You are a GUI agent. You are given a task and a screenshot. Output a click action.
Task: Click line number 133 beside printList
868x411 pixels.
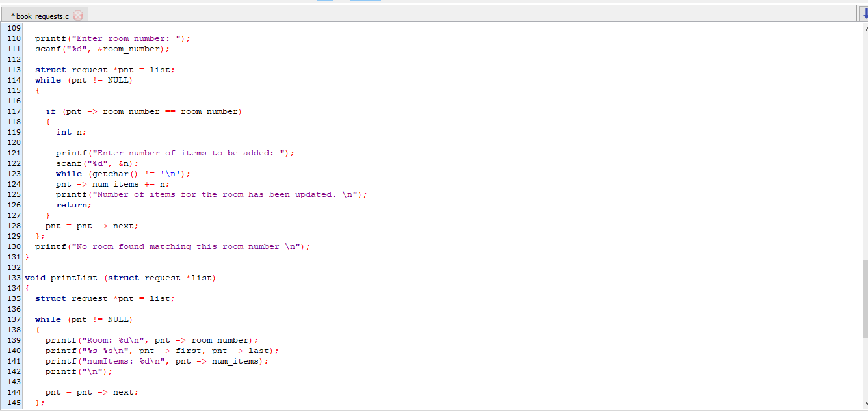(x=13, y=277)
